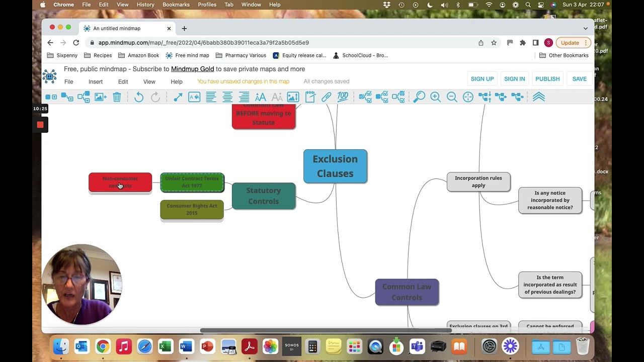Select the Consumer Rights Act 2015 node
This screenshot has height=362, width=644.
(192, 210)
